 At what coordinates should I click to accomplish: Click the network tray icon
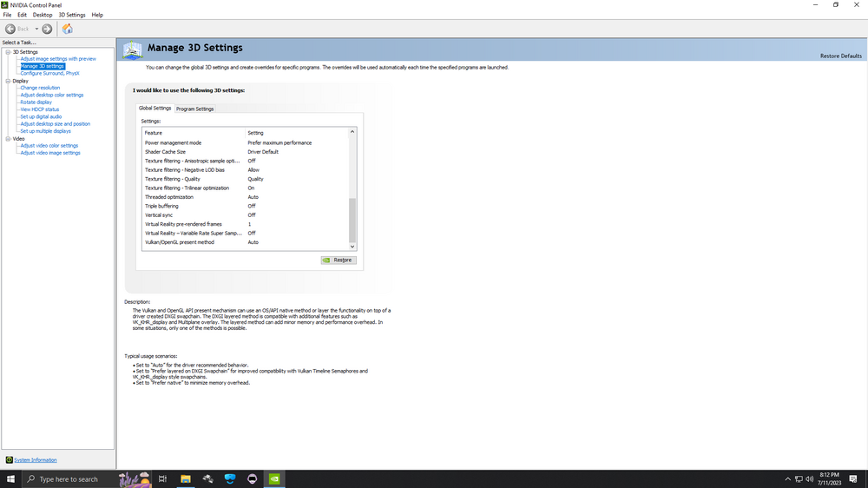coord(799,479)
